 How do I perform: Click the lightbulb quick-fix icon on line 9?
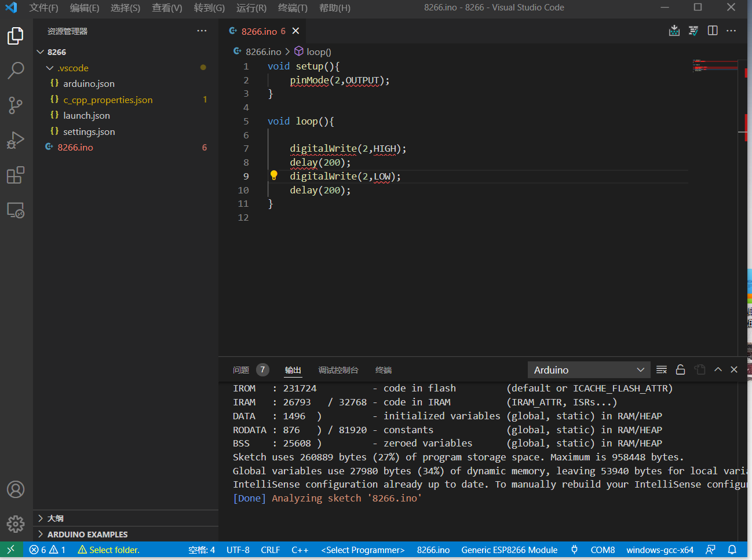pyautogui.click(x=274, y=175)
